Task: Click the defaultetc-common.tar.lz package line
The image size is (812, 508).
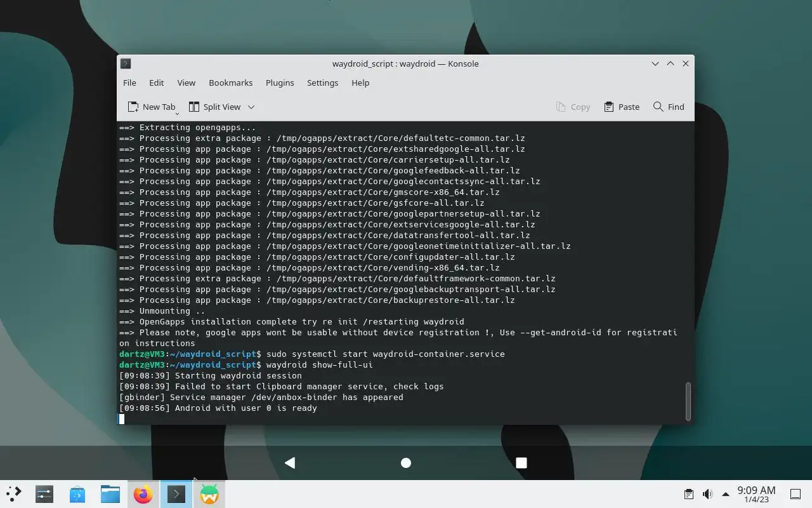Action: [x=322, y=138]
